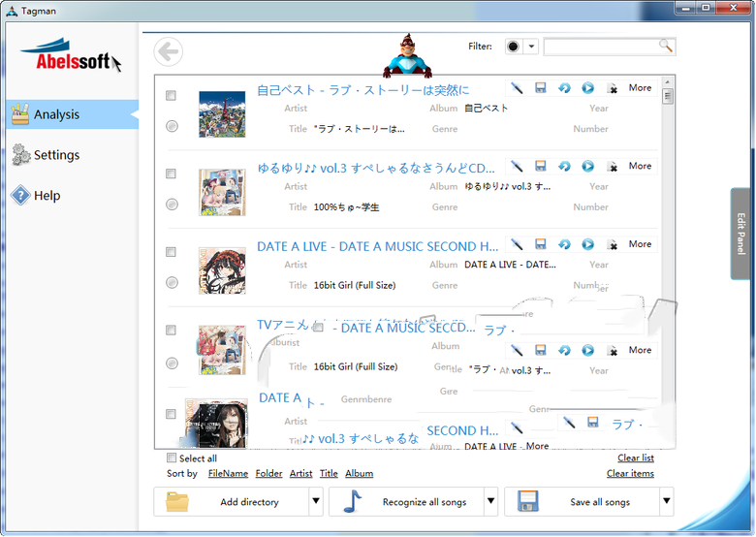Image resolution: width=756 pixels, height=537 pixels.
Task: Select radio button in 自己ベスト row
Action: [172, 126]
